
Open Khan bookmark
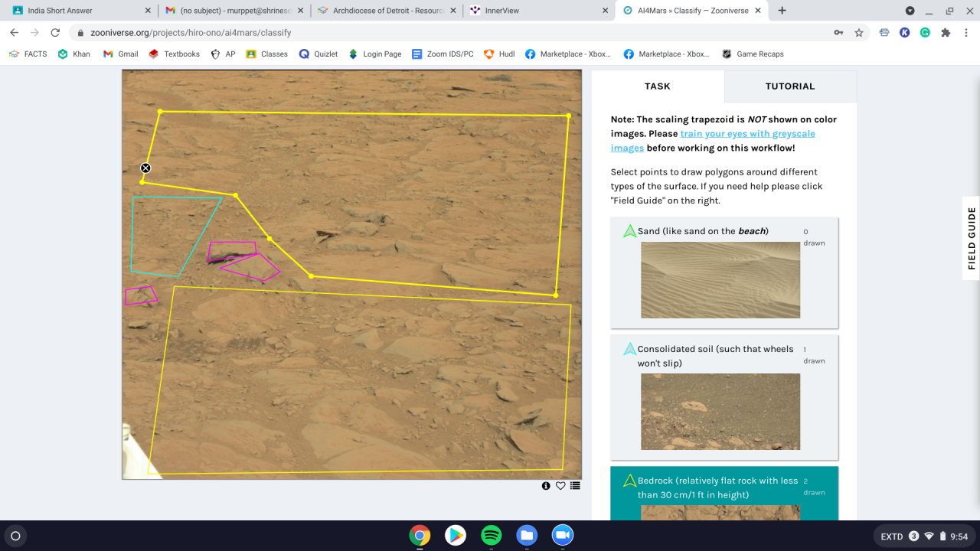coord(74,54)
